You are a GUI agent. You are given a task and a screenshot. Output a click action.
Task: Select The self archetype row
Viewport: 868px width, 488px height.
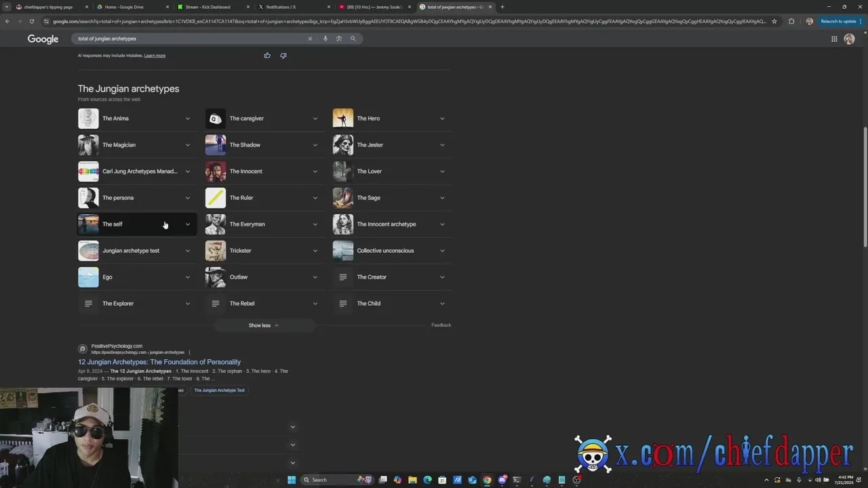coord(137,224)
